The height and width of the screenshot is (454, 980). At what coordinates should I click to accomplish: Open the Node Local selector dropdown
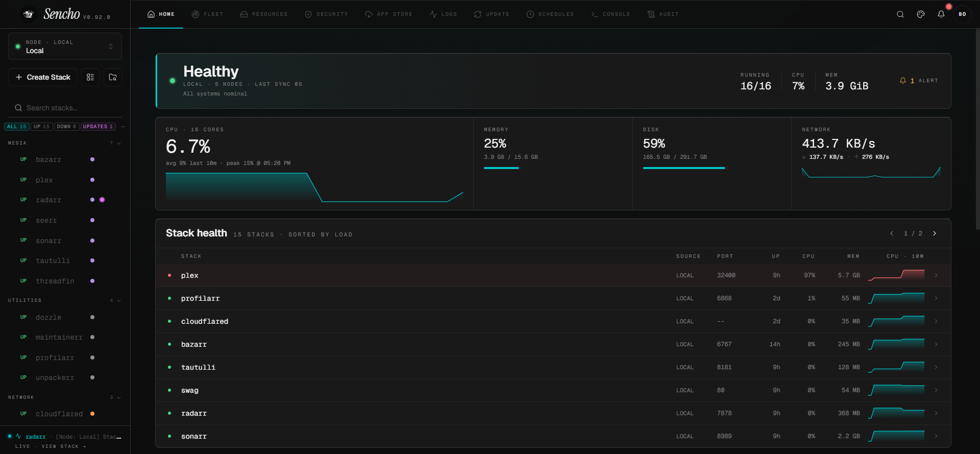(65, 46)
